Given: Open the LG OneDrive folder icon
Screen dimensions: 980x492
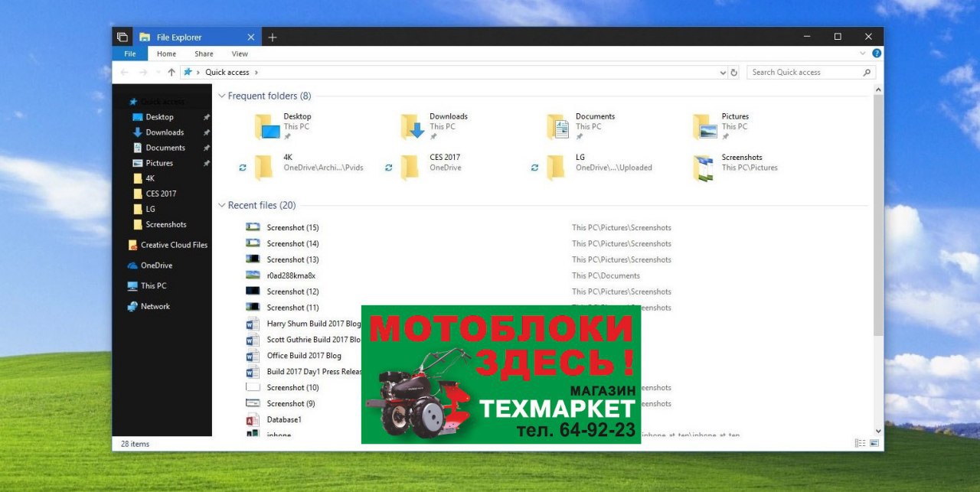Looking at the screenshot, I should tap(556, 167).
